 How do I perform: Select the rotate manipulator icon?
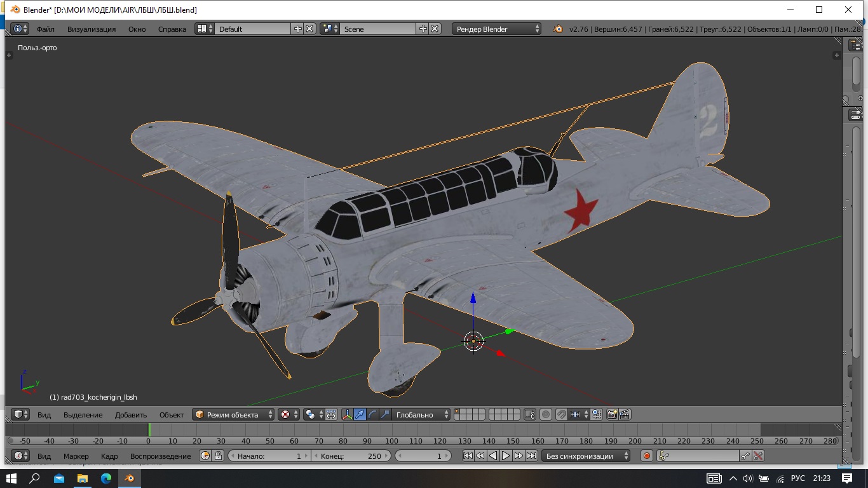[x=372, y=414]
